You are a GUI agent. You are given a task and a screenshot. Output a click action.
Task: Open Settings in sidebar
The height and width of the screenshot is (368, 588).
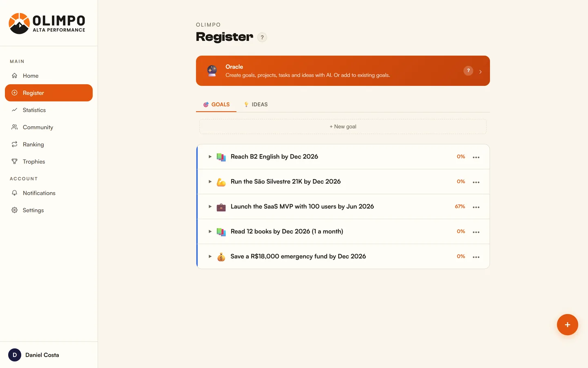coord(49,210)
